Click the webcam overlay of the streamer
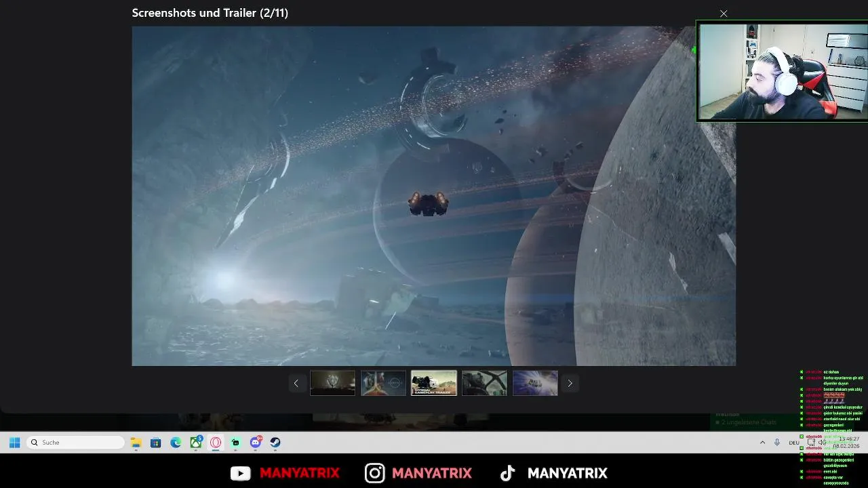The width and height of the screenshot is (868, 488). (x=783, y=72)
